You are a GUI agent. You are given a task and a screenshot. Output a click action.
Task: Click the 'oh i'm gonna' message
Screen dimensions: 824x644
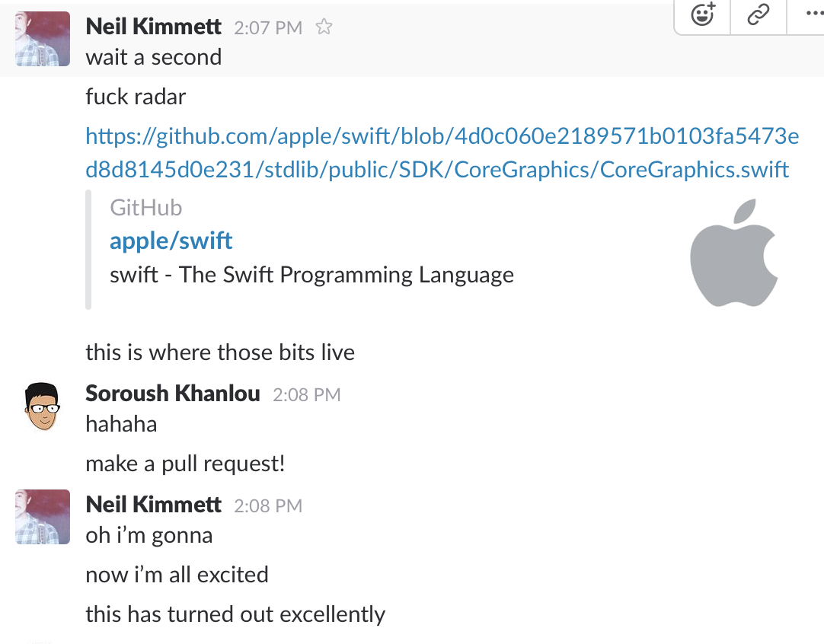(149, 537)
